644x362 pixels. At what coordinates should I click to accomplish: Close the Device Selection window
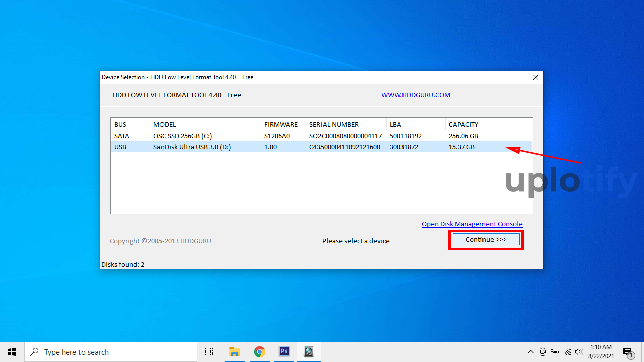[x=536, y=77]
